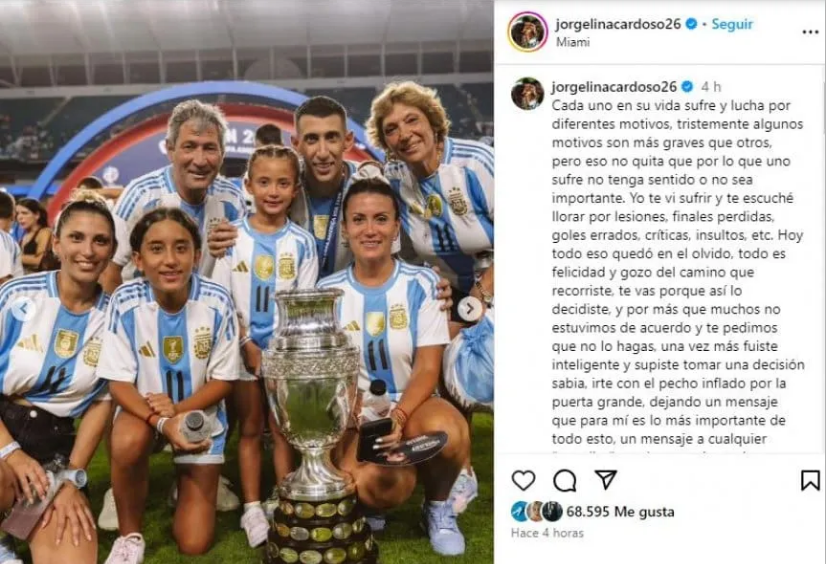Click liker avatars next to like count

click(x=537, y=511)
